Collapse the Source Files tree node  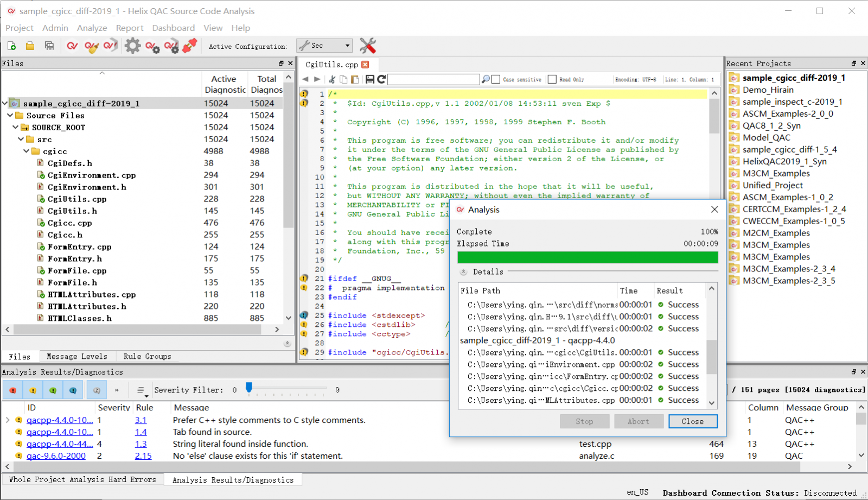click(10, 115)
